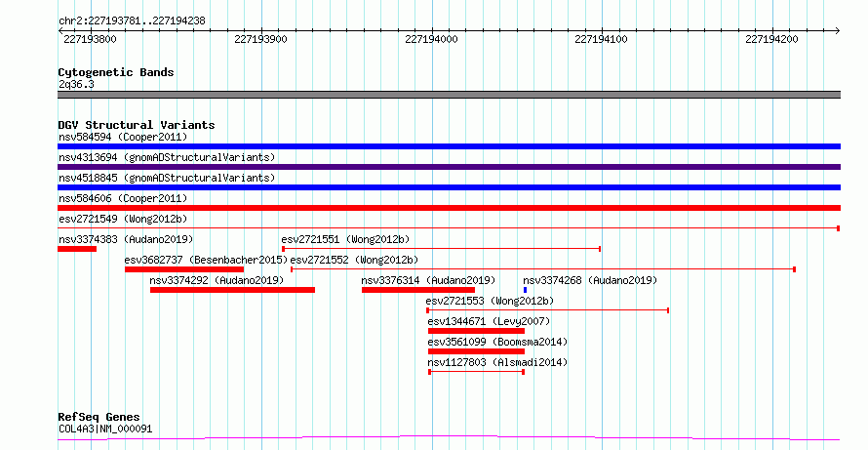Click the DGV Structural Variants track title

(137, 125)
